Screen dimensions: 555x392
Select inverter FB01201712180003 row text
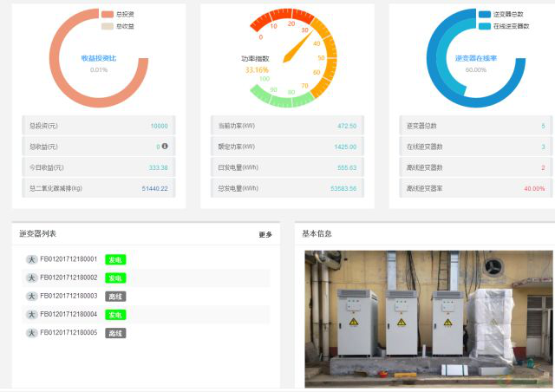69,296
